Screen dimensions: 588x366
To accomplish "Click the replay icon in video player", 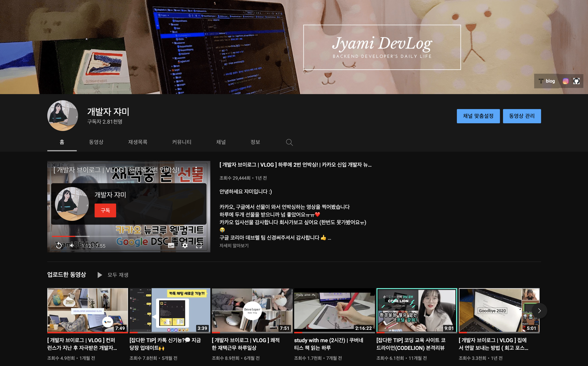I will 58,245.
